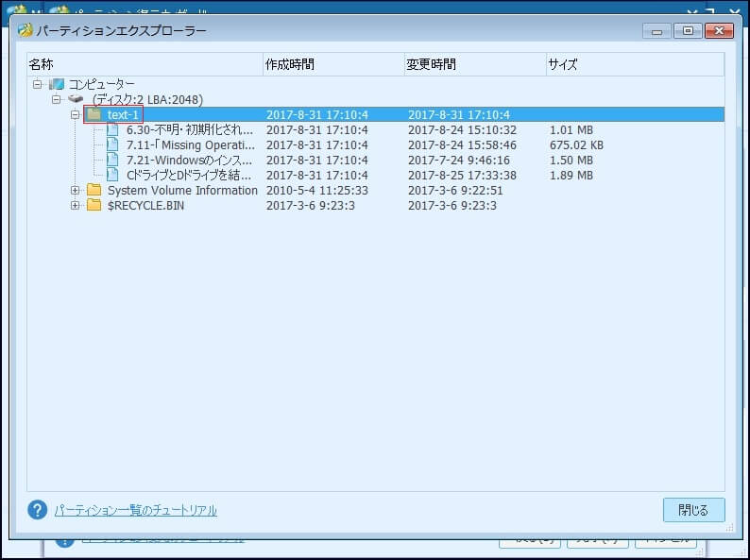Viewport: 750px width, 560px height.
Task: Click the 1.89 MB size value
Action: click(x=571, y=175)
